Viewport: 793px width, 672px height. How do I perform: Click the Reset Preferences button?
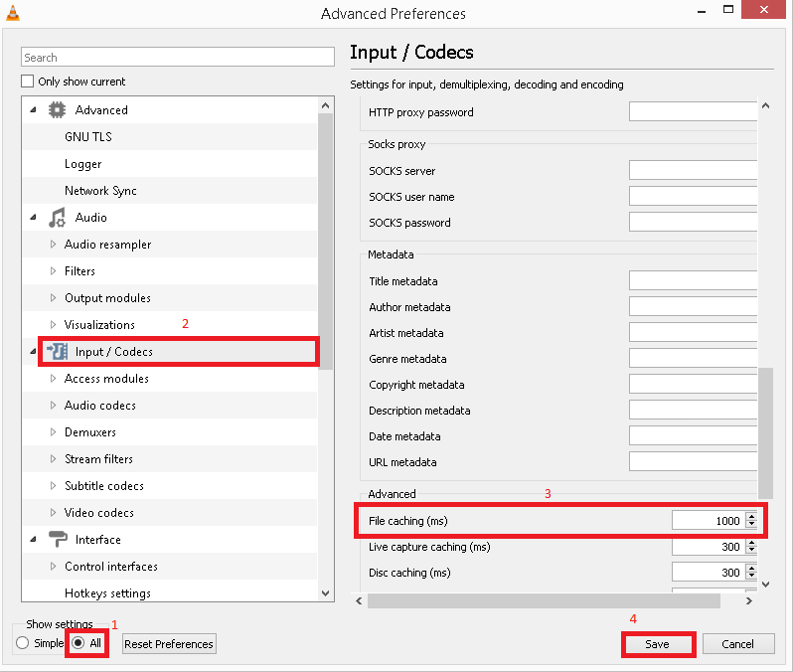point(169,644)
